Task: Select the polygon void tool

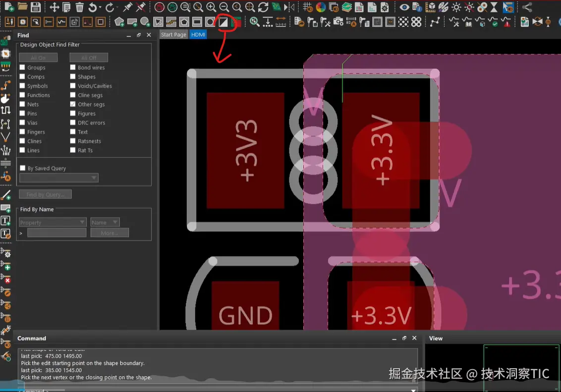Action: [184, 22]
